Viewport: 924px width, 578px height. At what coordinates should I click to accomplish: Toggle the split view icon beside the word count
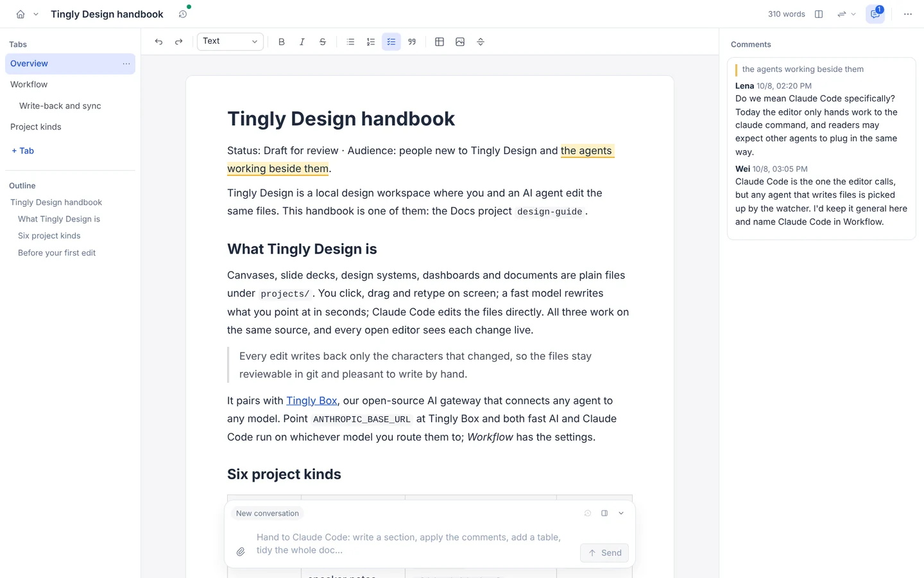819,14
